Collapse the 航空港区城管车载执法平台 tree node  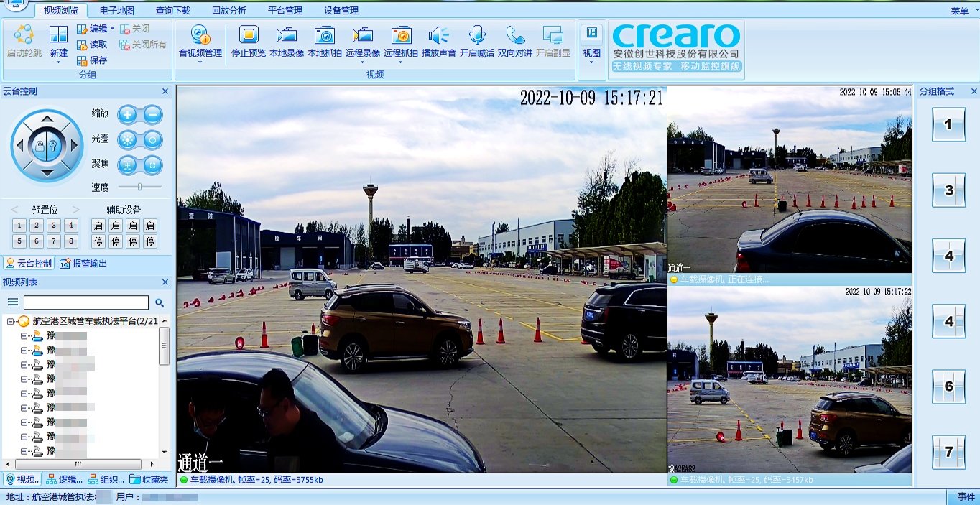tap(11, 321)
